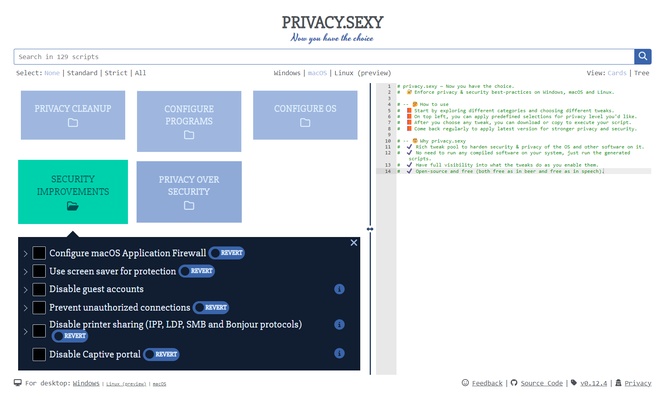Expand Disable guest accounts node
665x400 pixels.
click(25, 290)
